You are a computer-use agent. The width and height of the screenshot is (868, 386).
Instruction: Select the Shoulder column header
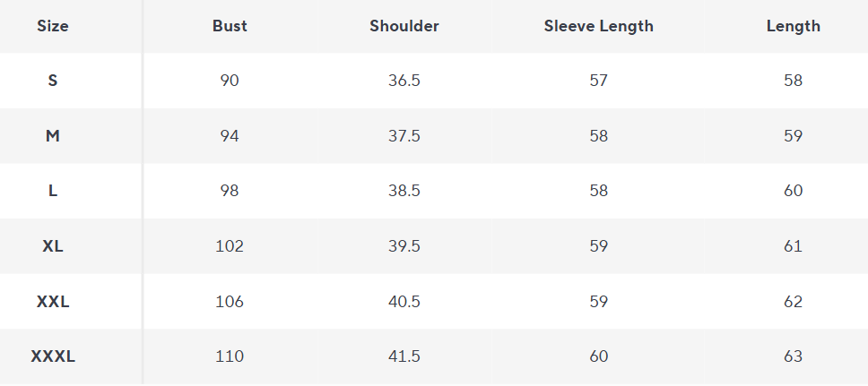tap(404, 26)
